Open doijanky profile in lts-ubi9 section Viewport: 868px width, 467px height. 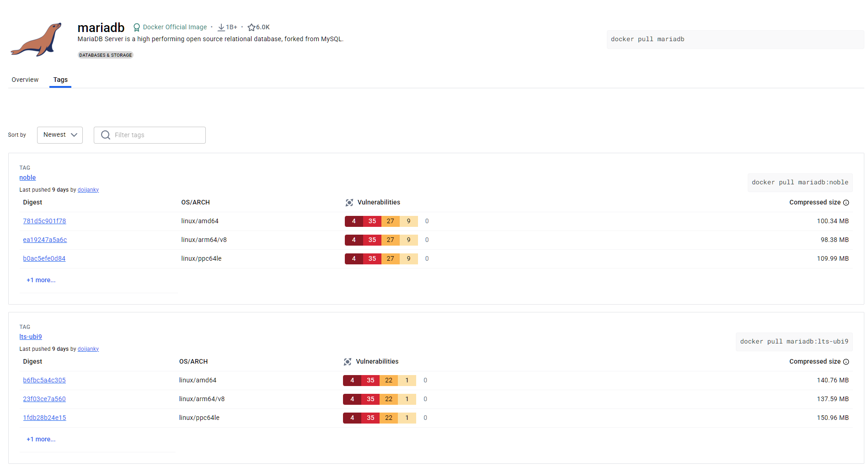(x=88, y=349)
